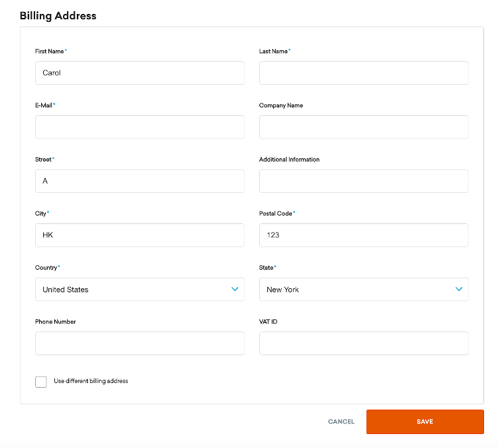This screenshot has width=498, height=448.
Task: Click the State dropdown chevron arrow
Action: click(458, 289)
